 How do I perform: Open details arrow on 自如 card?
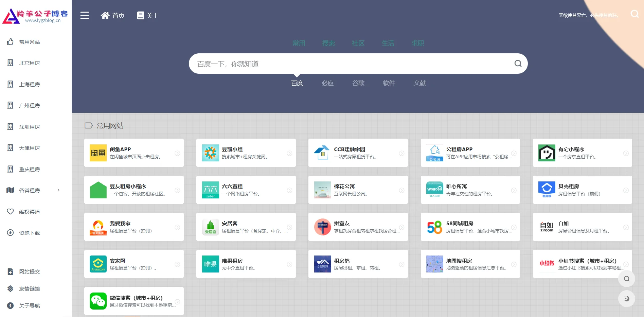point(626,227)
